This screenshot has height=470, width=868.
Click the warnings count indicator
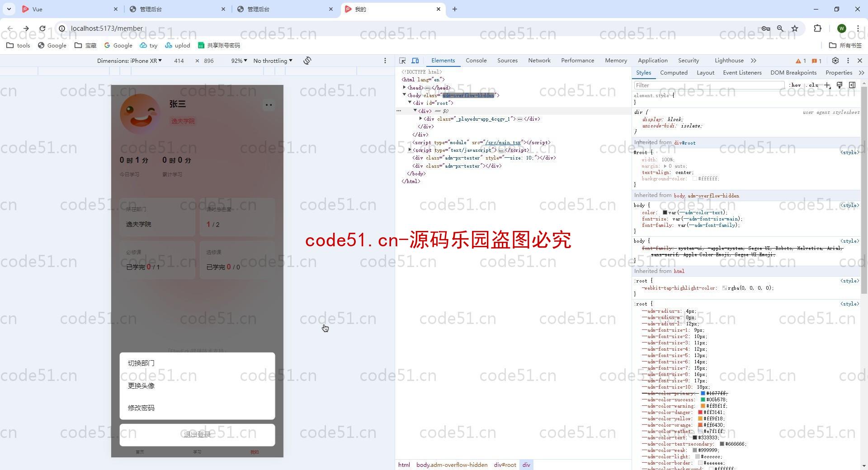pyautogui.click(x=801, y=61)
